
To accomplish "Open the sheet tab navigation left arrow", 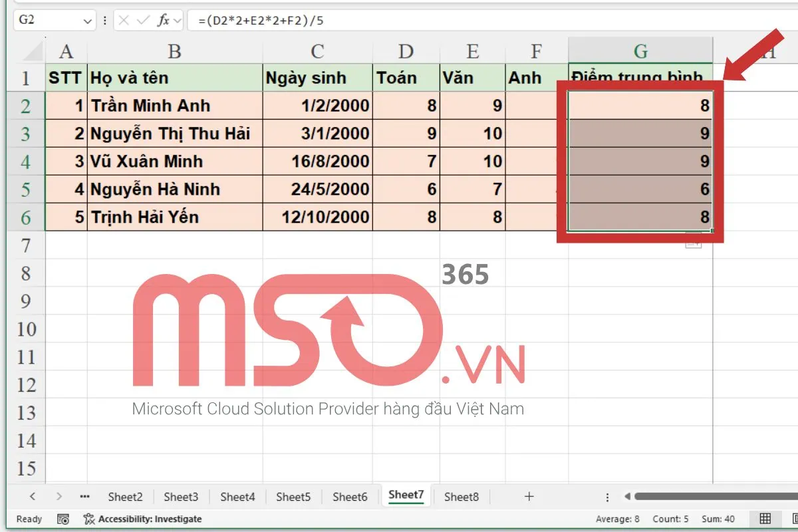I will point(31,495).
